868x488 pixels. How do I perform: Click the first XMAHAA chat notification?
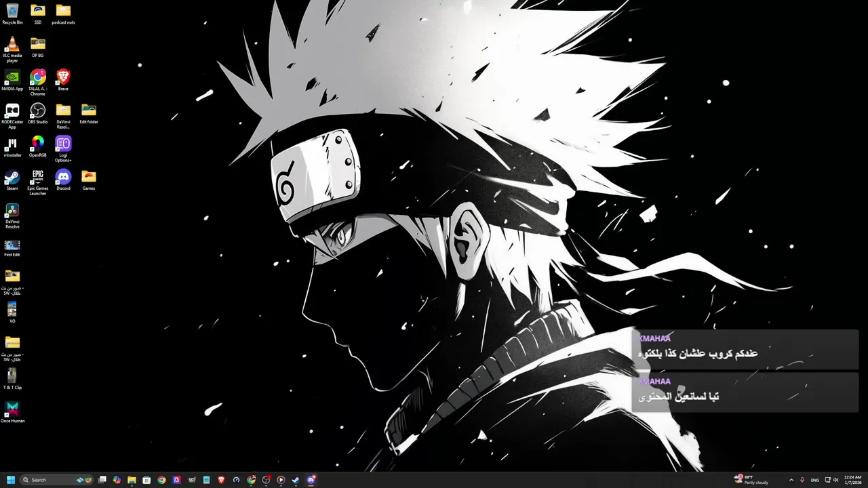pos(745,350)
